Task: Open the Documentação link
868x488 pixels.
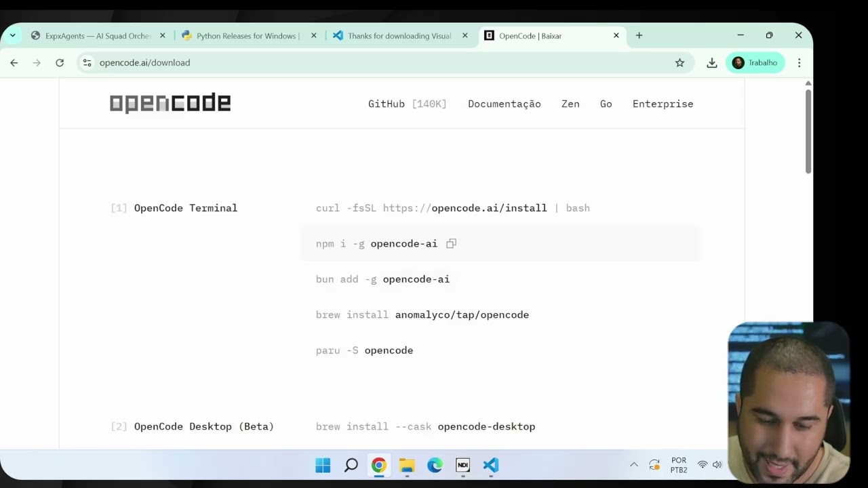Action: point(504,104)
